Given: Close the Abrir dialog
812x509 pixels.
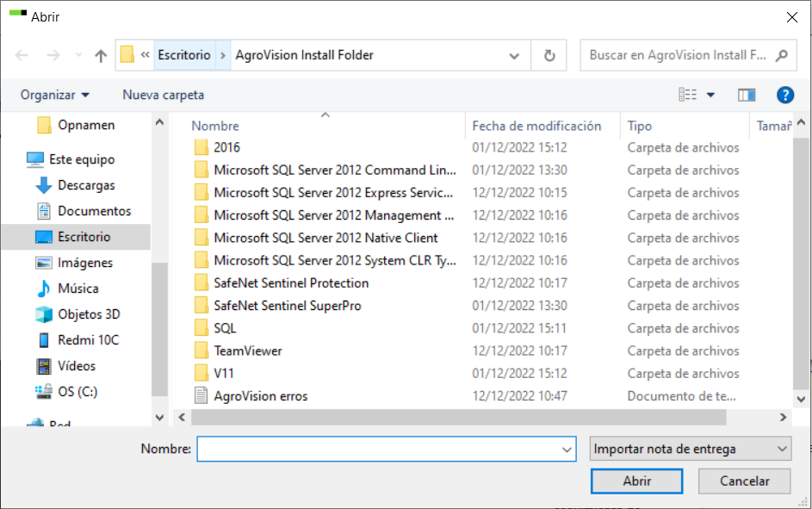Looking at the screenshot, I should point(792,17).
